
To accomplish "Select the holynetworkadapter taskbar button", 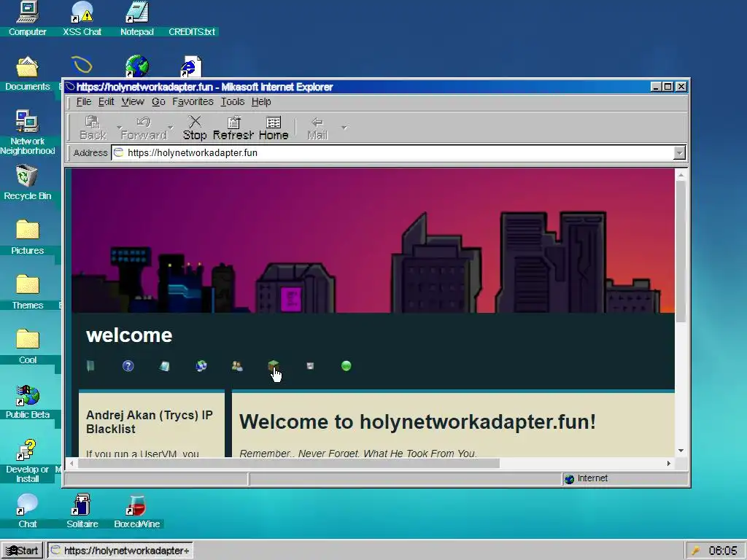I will pyautogui.click(x=120, y=551).
